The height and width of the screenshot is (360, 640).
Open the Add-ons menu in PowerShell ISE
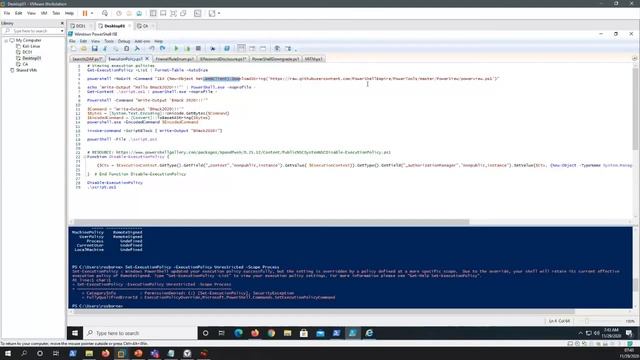(x=142, y=41)
